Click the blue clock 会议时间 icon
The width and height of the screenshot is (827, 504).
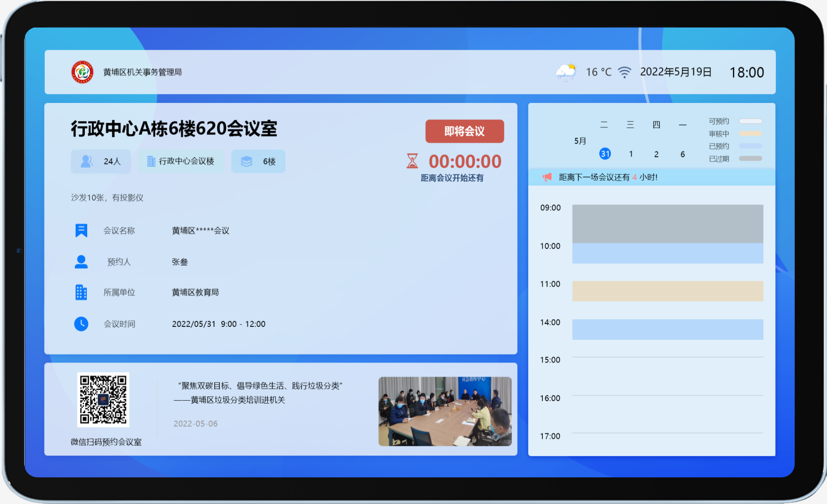(81, 324)
